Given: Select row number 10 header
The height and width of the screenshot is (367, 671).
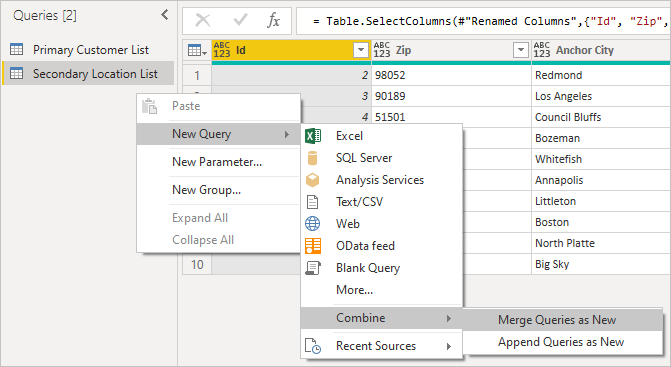Looking at the screenshot, I should [x=197, y=264].
